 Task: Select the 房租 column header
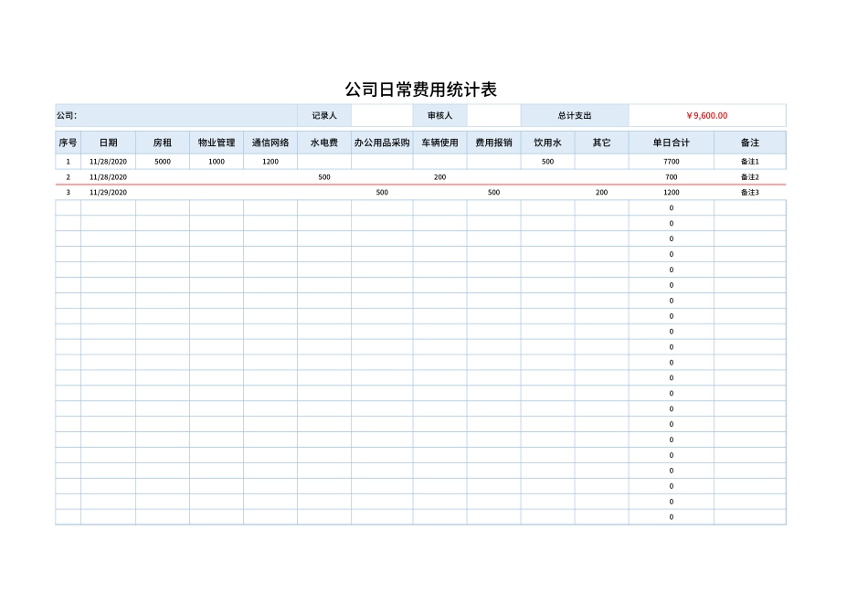(x=162, y=142)
